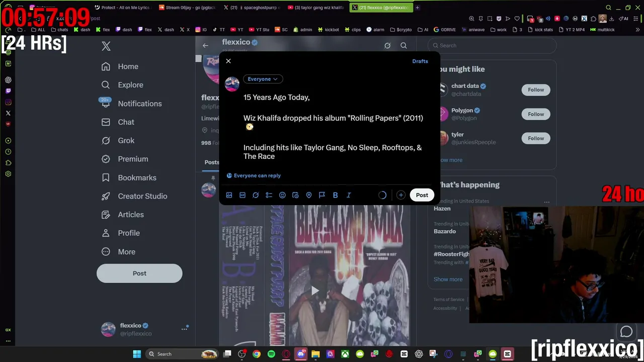
Task: Submit the post with the composer Post button
Action: tap(422, 195)
